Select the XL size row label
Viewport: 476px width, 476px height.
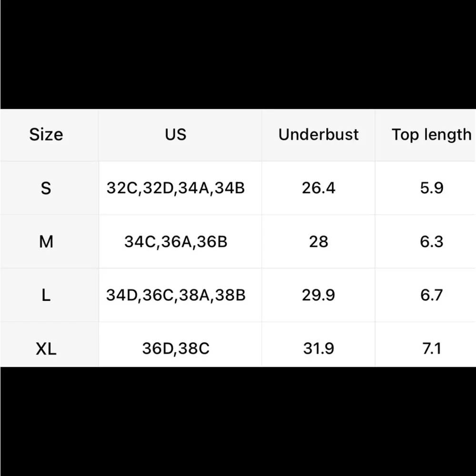[x=46, y=348]
